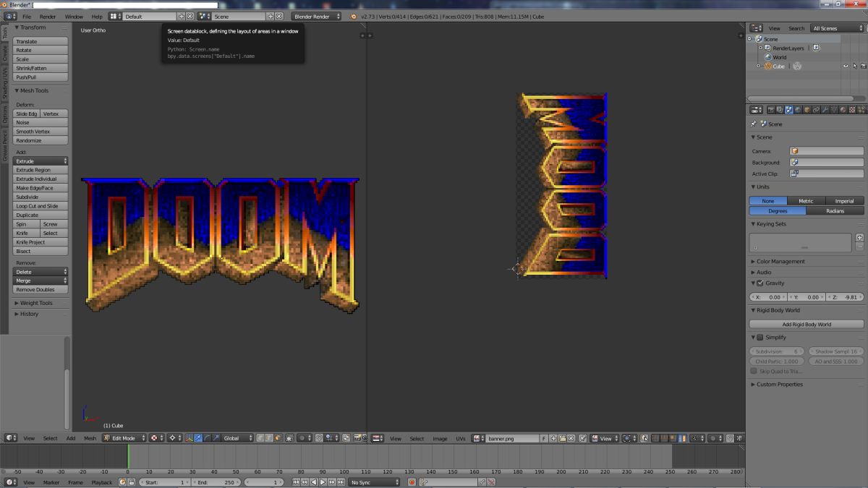Image resolution: width=868 pixels, height=488 pixels.
Task: Open the Object properties tab icon
Action: pyautogui.click(x=807, y=110)
